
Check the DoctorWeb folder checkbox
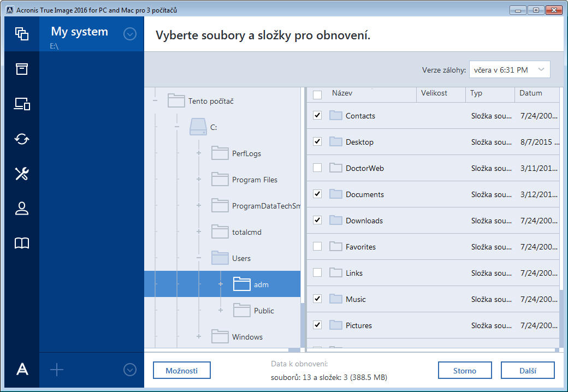[x=317, y=168]
